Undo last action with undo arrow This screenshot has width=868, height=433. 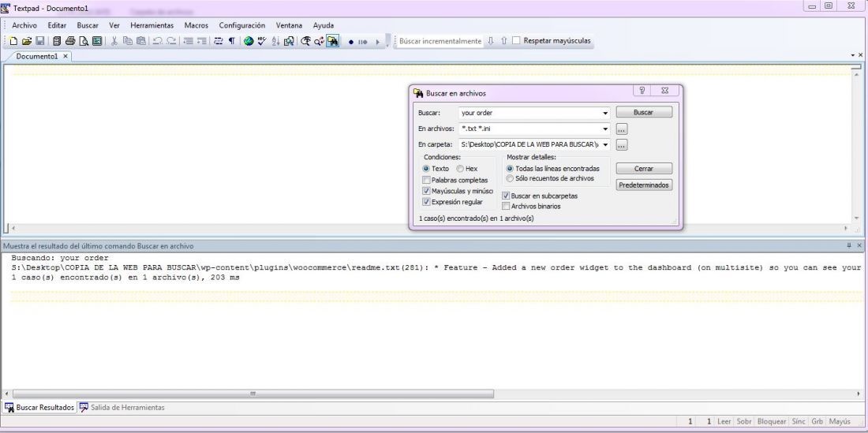(x=158, y=41)
